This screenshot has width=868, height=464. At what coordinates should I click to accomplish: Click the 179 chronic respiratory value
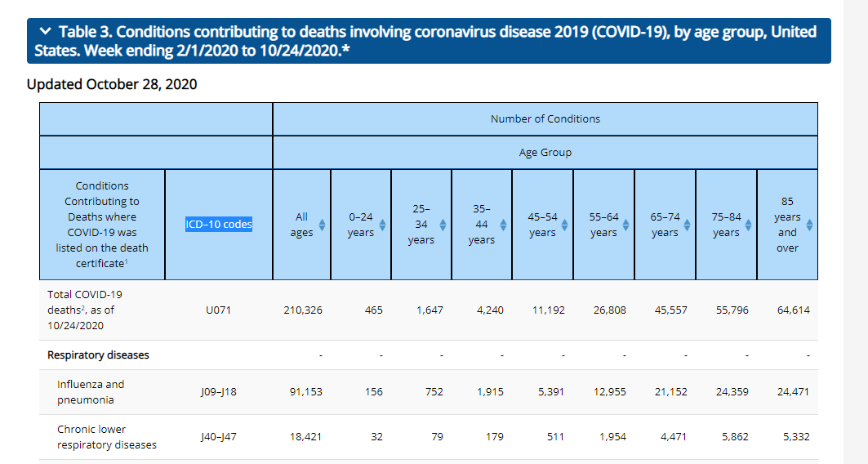pyautogui.click(x=494, y=437)
